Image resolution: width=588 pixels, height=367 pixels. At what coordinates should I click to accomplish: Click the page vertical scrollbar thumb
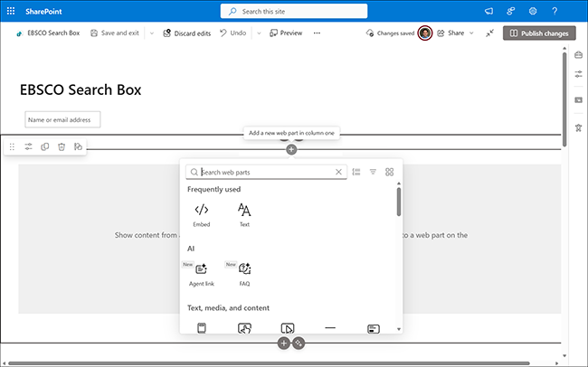click(x=564, y=99)
